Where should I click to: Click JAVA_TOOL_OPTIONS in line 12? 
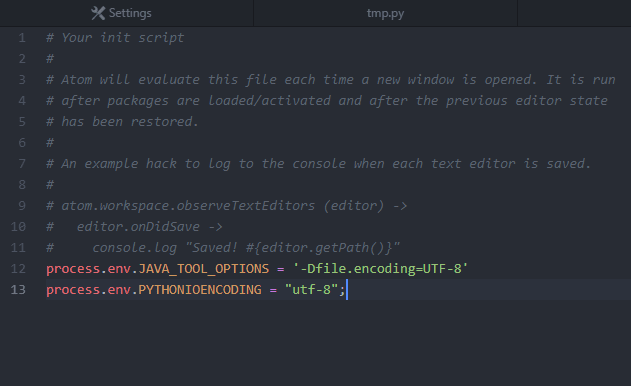[x=204, y=268]
